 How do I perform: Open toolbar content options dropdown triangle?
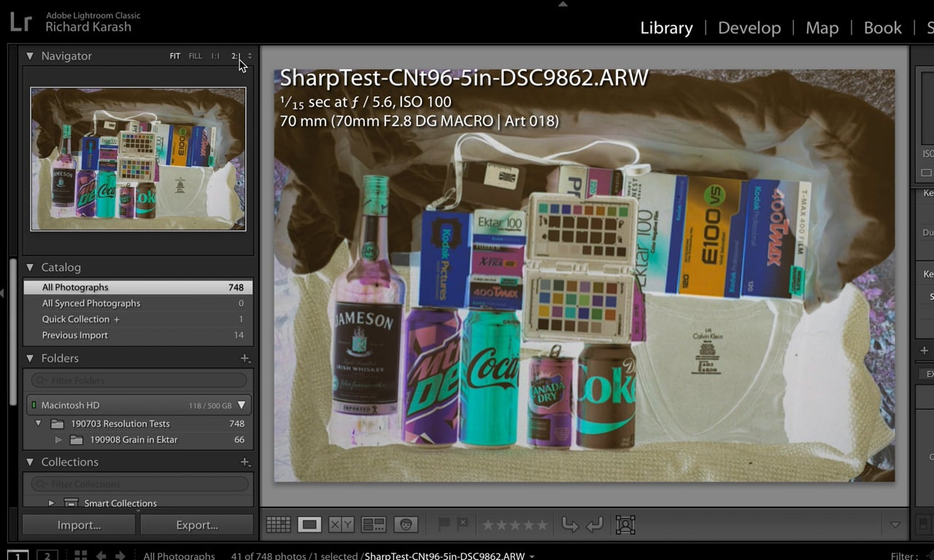pos(895,525)
